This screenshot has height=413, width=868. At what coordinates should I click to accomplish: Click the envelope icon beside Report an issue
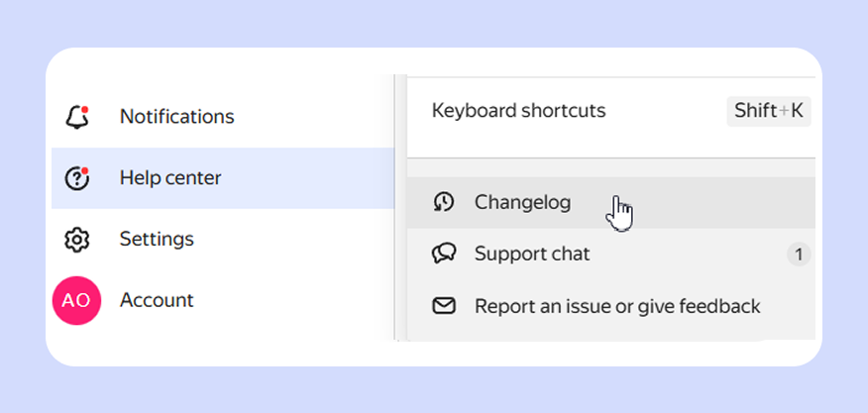(x=444, y=306)
